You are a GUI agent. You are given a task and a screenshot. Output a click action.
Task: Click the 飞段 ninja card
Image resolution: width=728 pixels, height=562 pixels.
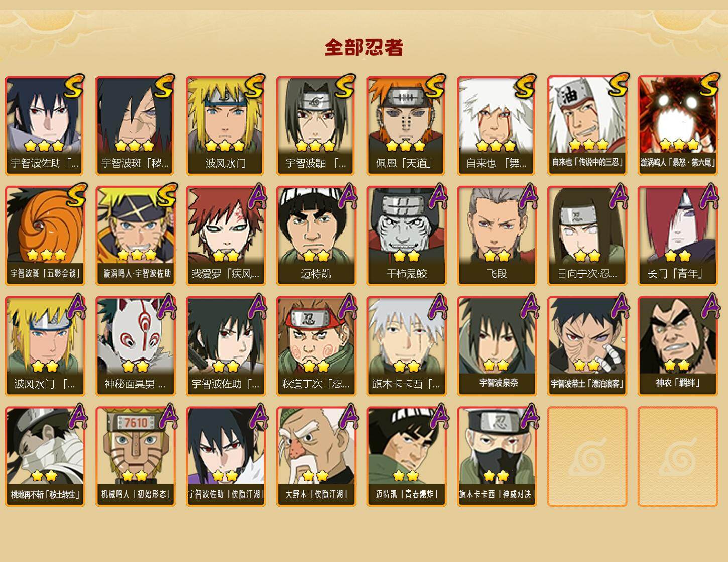point(497,236)
